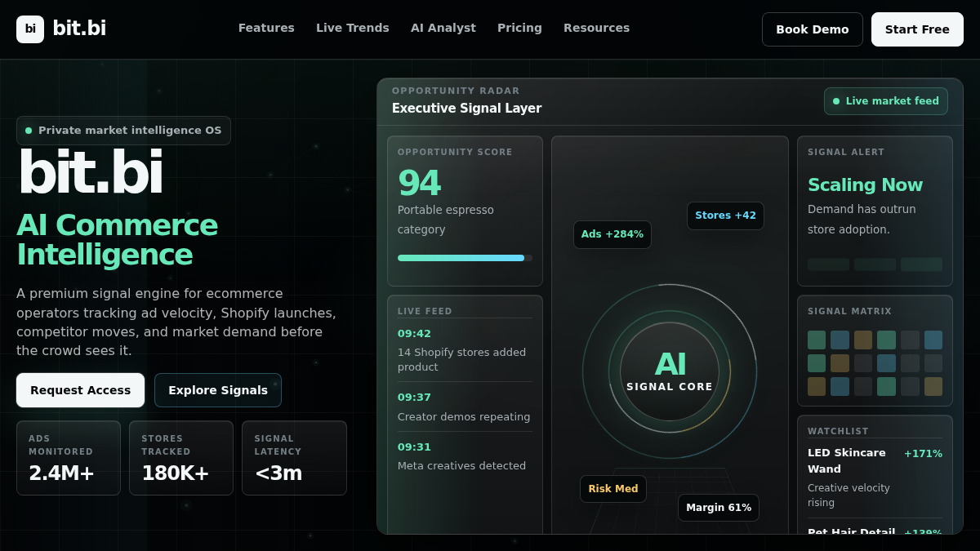Click the Private market intelligence OS badge
This screenshot has width=980, height=551.
pyautogui.click(x=123, y=131)
